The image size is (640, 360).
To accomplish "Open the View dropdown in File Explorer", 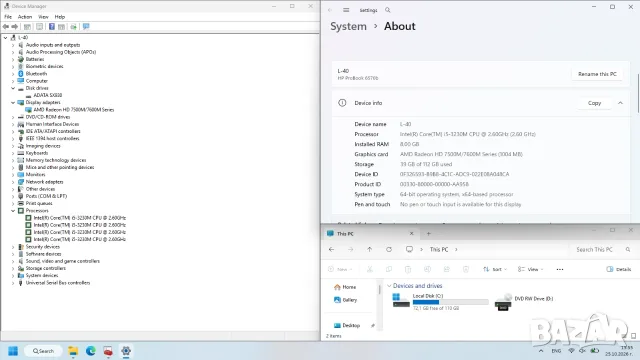I will pos(531,269).
